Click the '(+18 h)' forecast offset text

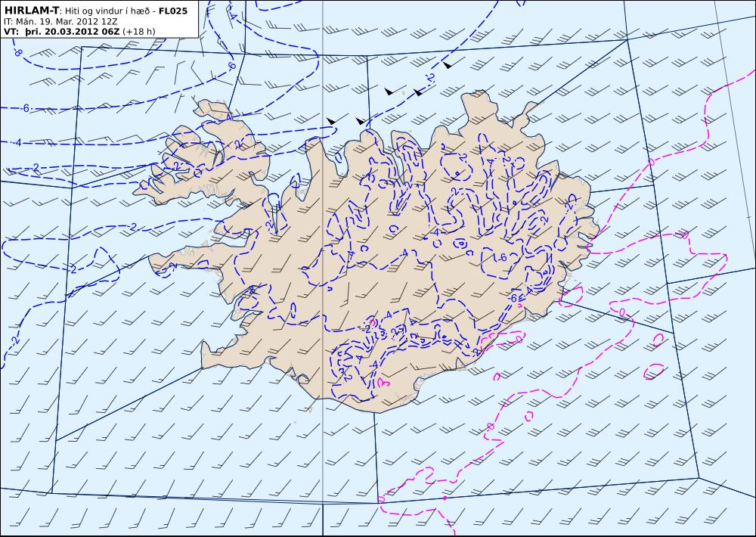(x=139, y=32)
